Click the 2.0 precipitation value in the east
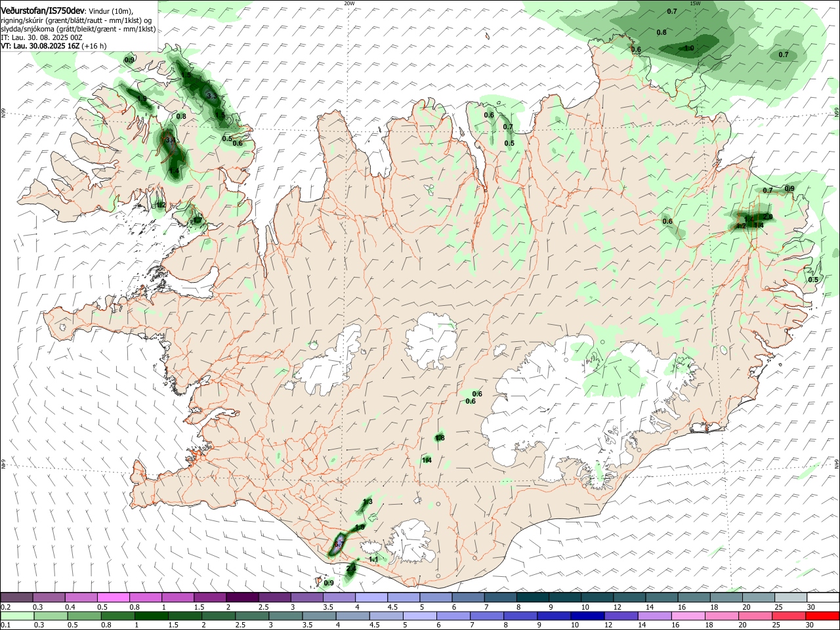Image resolution: width=840 pixels, height=630 pixels. pyautogui.click(x=768, y=217)
